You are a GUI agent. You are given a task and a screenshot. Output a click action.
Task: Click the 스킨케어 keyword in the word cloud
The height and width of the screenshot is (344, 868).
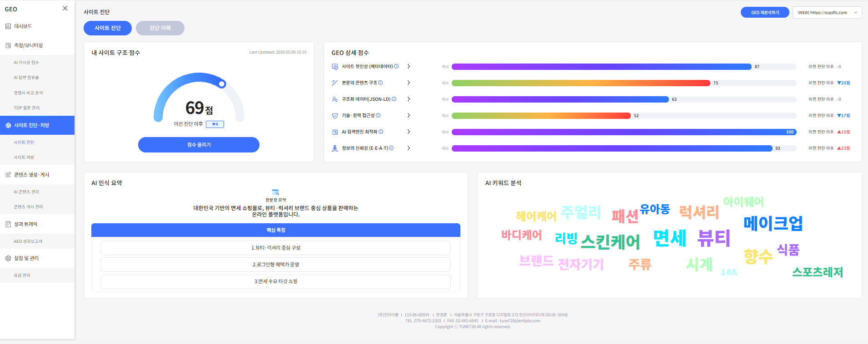coord(610,241)
